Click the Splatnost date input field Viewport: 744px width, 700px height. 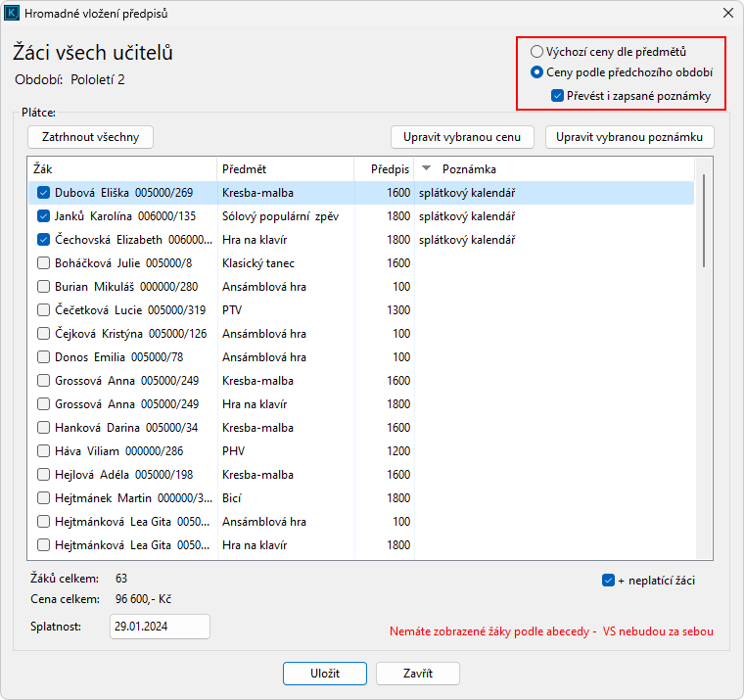click(x=160, y=627)
